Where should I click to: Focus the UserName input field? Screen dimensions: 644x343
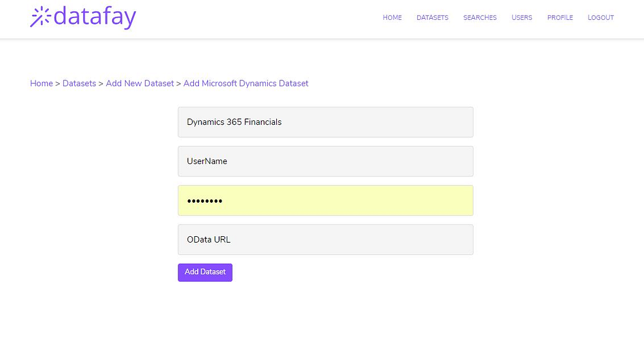(325, 162)
